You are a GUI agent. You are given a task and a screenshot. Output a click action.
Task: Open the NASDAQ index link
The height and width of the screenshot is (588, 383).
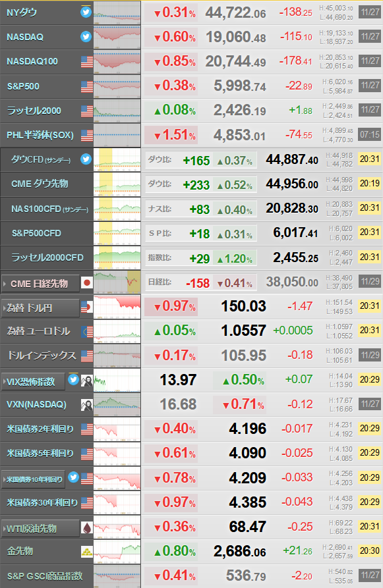click(x=25, y=37)
